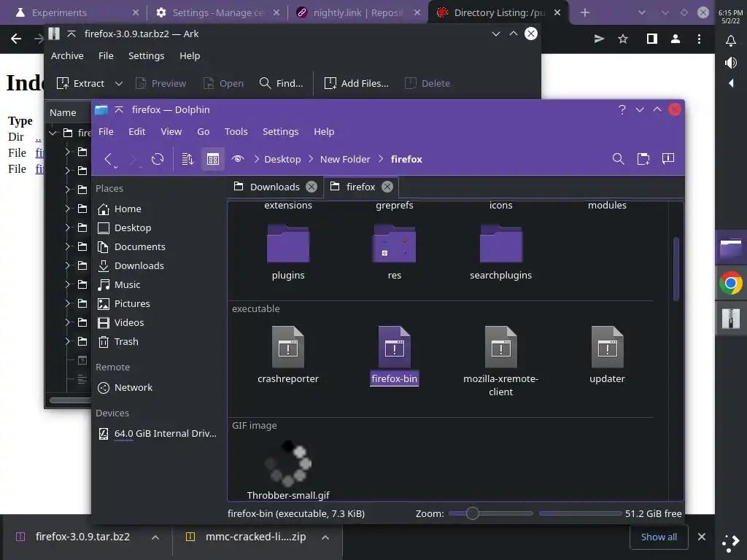This screenshot has width=747, height=560.
Task: Click Find in Ark toolbar
Action: tap(281, 83)
